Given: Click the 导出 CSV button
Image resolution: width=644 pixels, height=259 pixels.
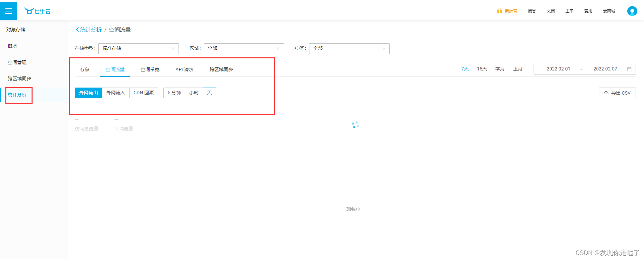Looking at the screenshot, I should (617, 93).
